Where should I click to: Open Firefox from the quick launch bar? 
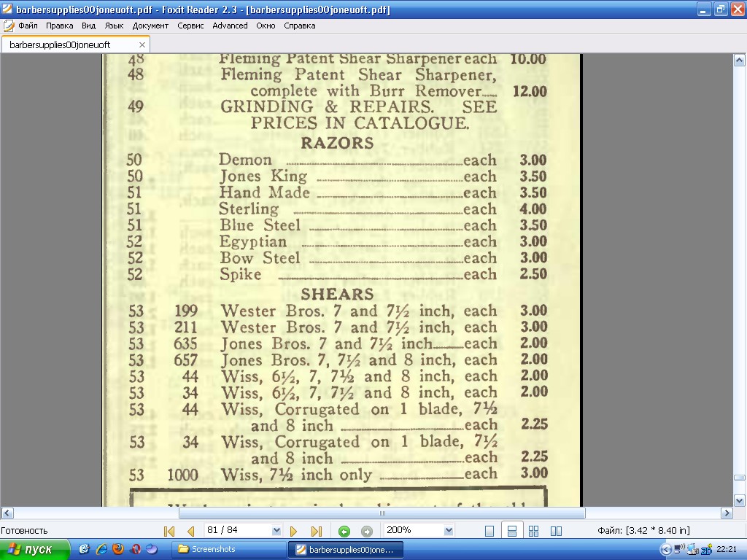118,550
